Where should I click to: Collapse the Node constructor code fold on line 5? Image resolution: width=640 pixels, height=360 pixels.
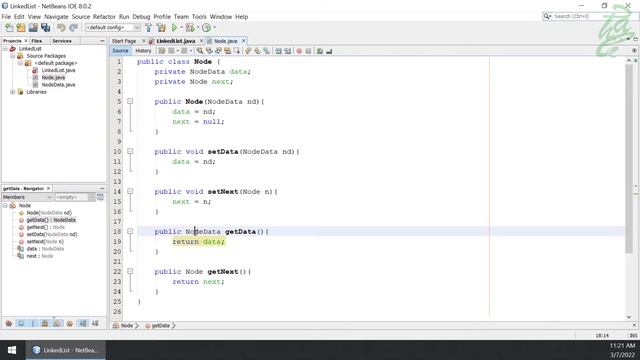pos(130,101)
